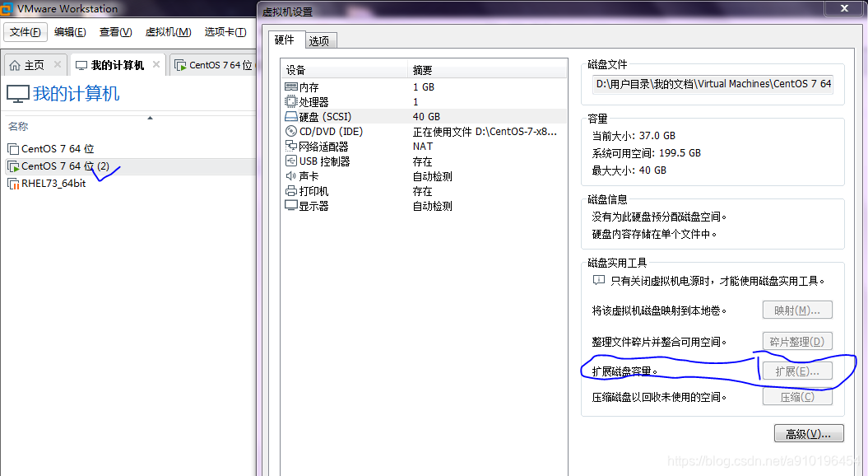This screenshot has height=476, width=868.
Task: Select the 打印机 device row label
Action: pos(313,191)
